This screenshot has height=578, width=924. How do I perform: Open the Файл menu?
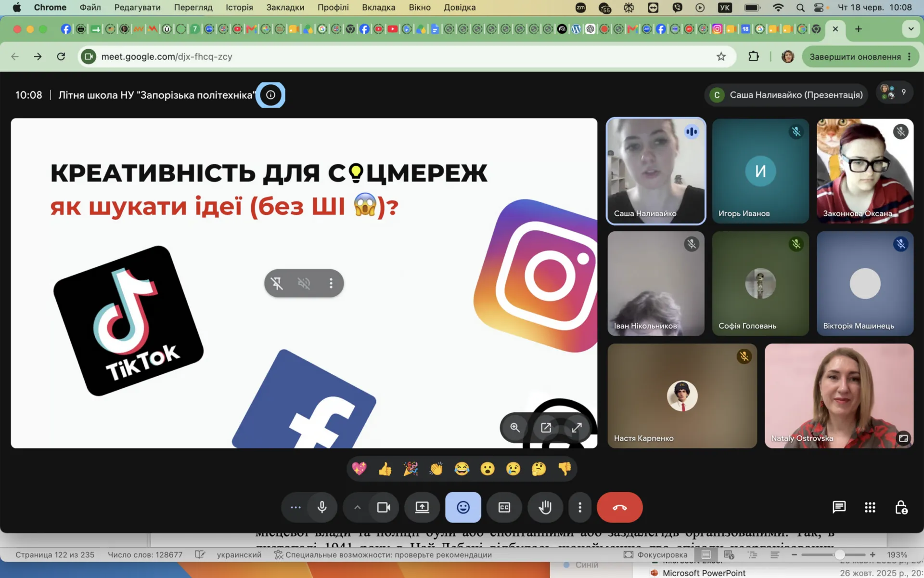coord(90,7)
